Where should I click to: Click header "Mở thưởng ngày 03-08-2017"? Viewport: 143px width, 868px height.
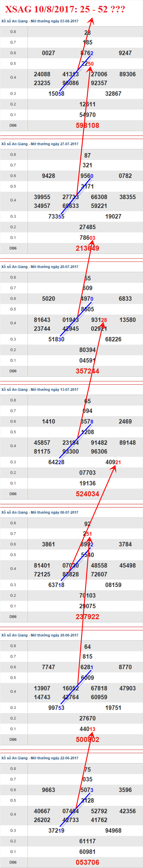54,21
